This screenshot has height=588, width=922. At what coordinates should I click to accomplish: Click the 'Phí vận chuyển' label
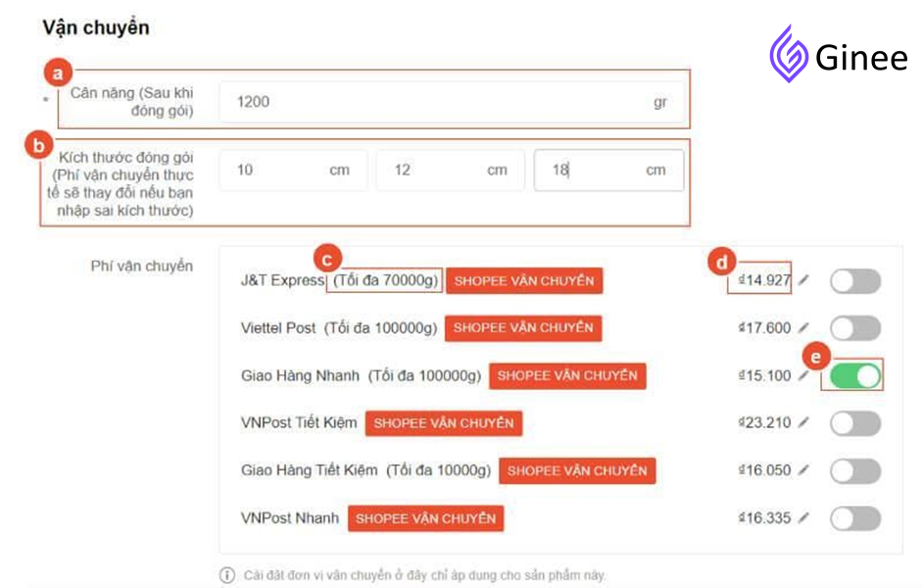pos(142,266)
